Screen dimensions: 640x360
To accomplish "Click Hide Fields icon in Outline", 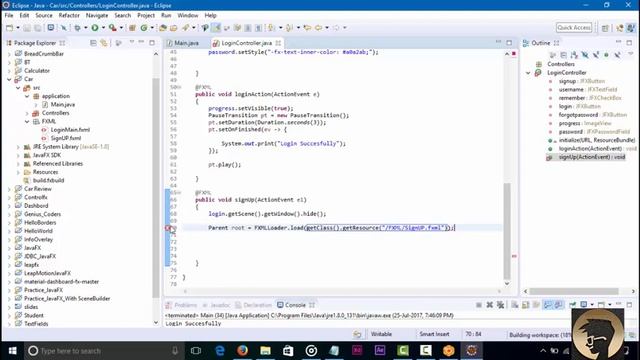I will click(585, 55).
